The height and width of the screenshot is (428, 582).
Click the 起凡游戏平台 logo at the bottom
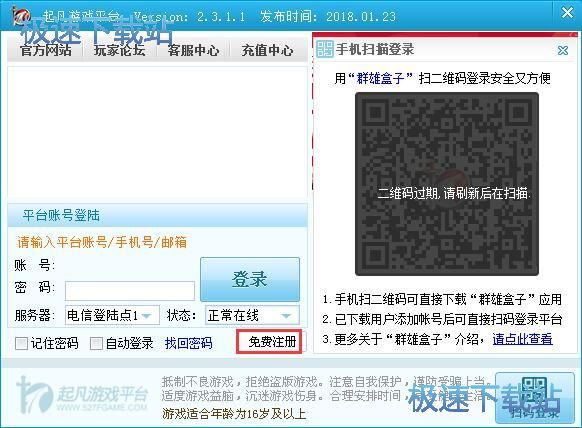pos(82,395)
